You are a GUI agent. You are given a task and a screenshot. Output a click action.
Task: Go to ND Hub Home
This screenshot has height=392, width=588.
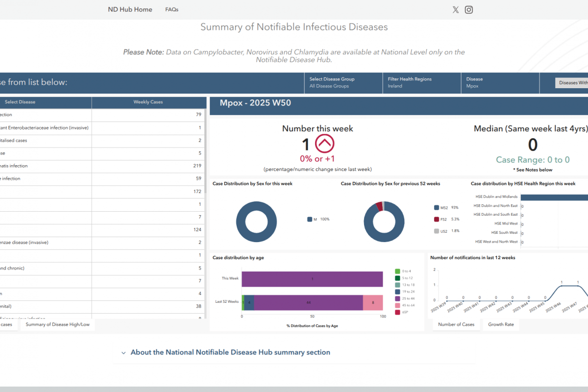pos(130,10)
